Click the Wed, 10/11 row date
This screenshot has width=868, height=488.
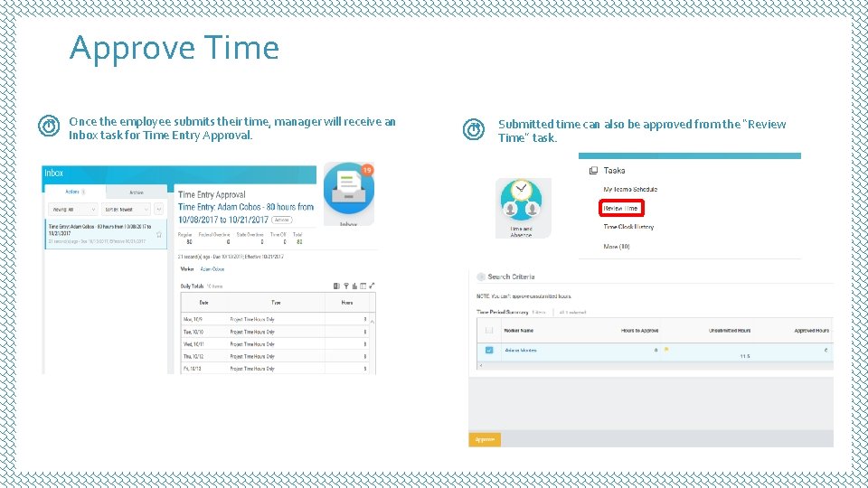coord(193,344)
